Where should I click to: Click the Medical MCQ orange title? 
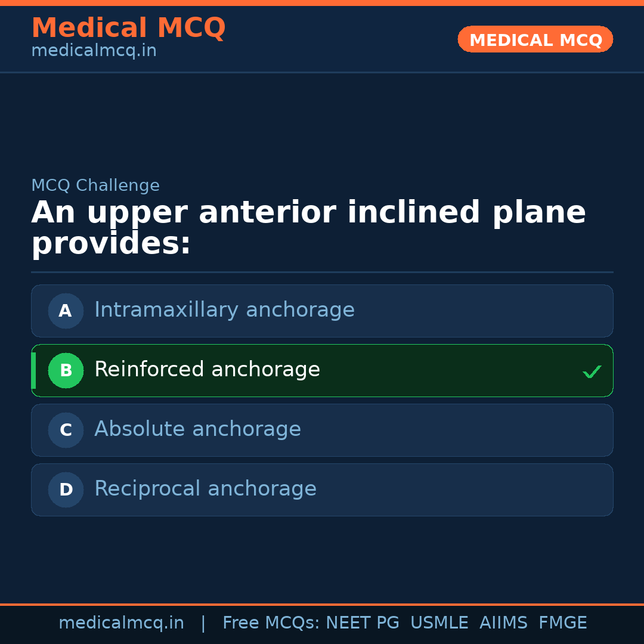(128, 28)
